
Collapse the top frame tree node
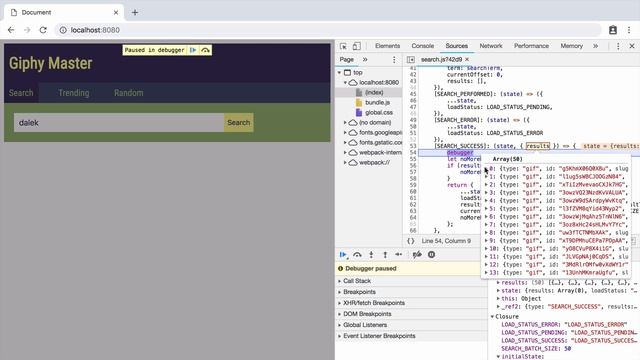point(339,73)
